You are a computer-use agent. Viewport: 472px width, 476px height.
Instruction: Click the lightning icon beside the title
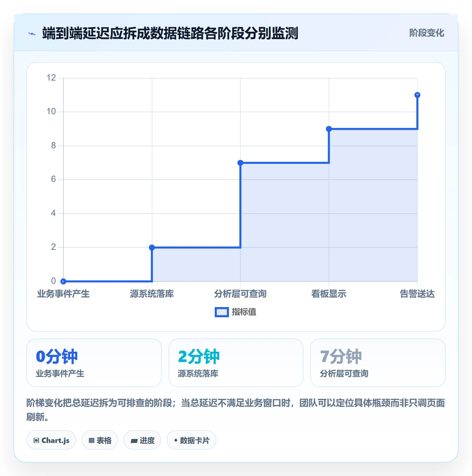(32, 34)
